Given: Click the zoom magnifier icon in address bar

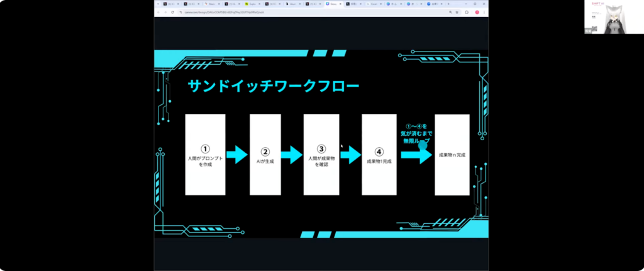Looking at the screenshot, I should pyautogui.click(x=450, y=12).
